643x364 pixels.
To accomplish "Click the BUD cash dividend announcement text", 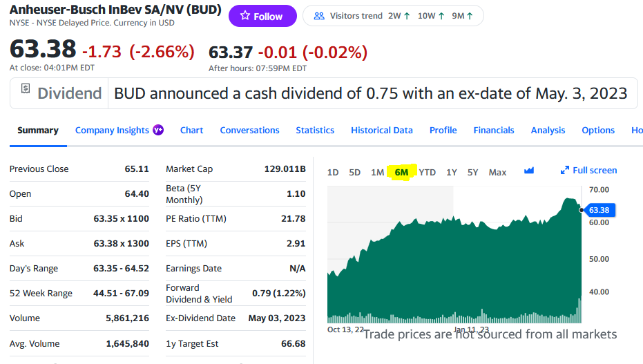I will pyautogui.click(x=371, y=93).
